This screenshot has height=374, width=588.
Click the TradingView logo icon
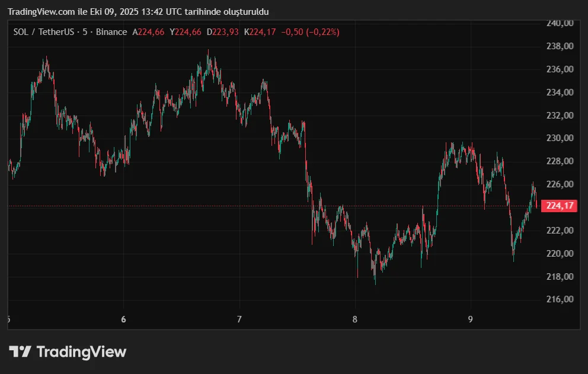(20, 351)
